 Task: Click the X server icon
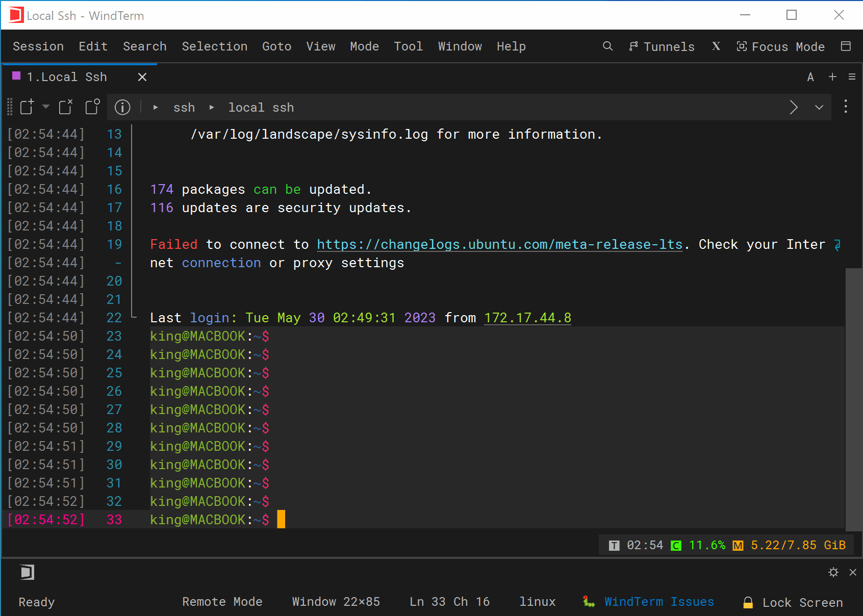point(716,46)
